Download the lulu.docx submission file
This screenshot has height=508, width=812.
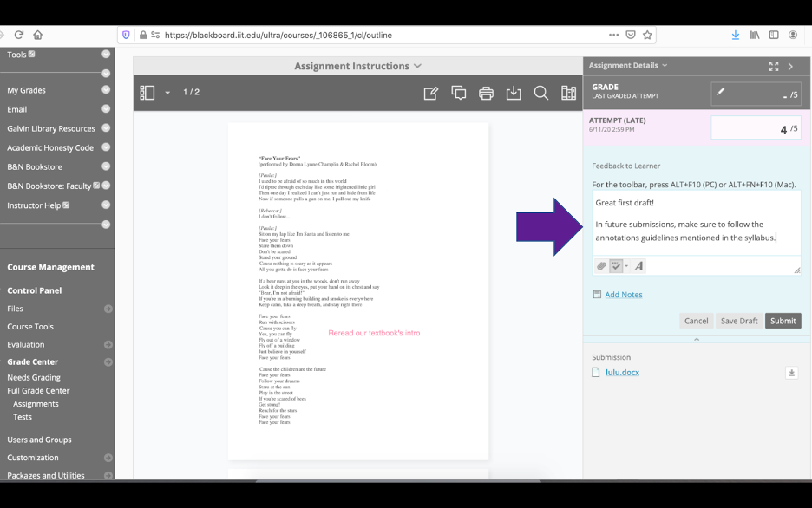coord(792,373)
